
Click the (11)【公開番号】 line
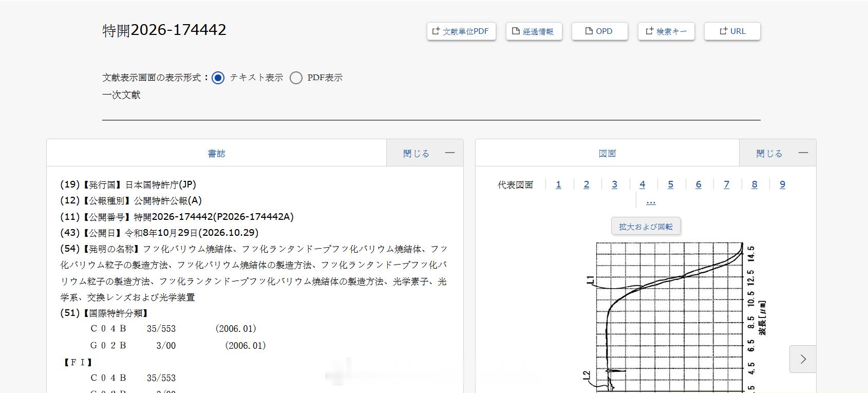(177, 217)
